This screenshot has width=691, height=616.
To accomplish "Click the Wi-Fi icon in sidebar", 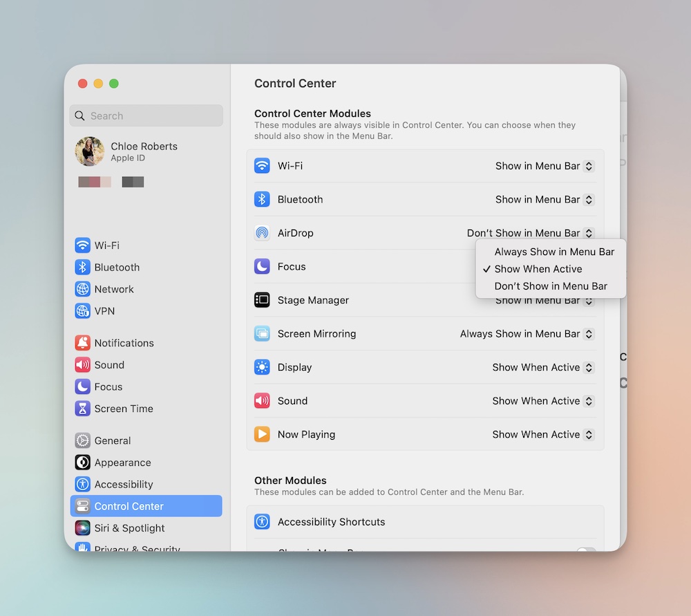I will pyautogui.click(x=82, y=245).
